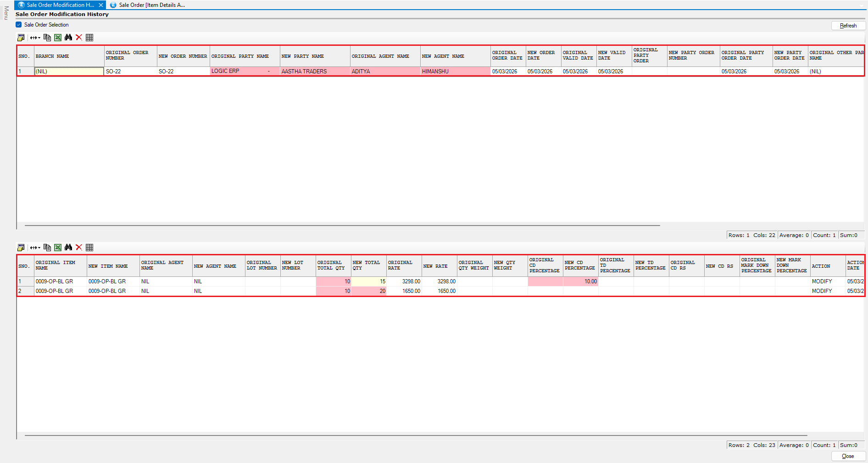
Task: Click the Refresh button
Action: point(848,26)
